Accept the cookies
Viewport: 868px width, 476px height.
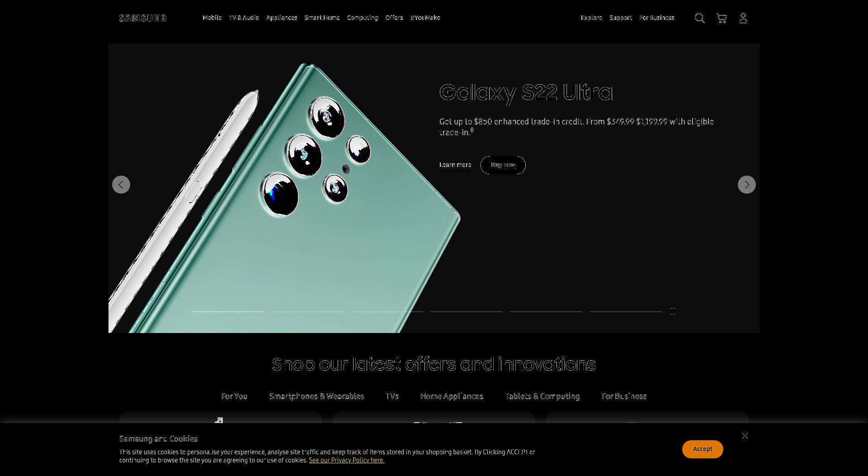[x=703, y=449]
